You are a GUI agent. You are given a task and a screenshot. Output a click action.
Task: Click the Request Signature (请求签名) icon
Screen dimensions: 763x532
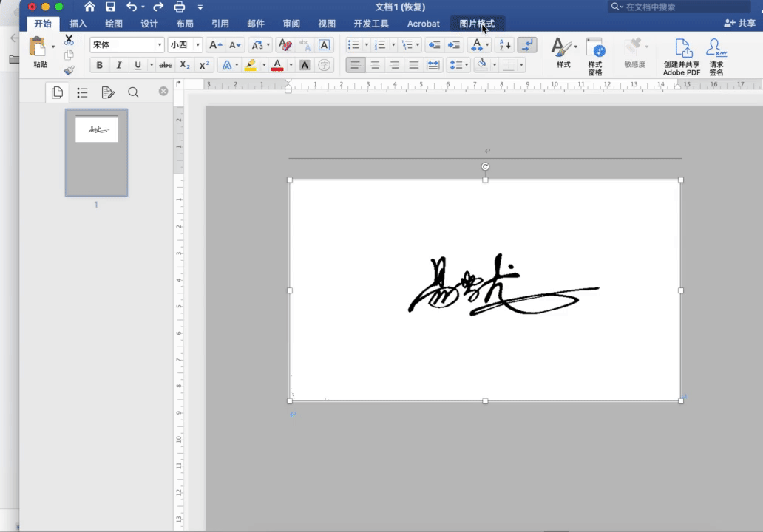pyautogui.click(x=716, y=56)
